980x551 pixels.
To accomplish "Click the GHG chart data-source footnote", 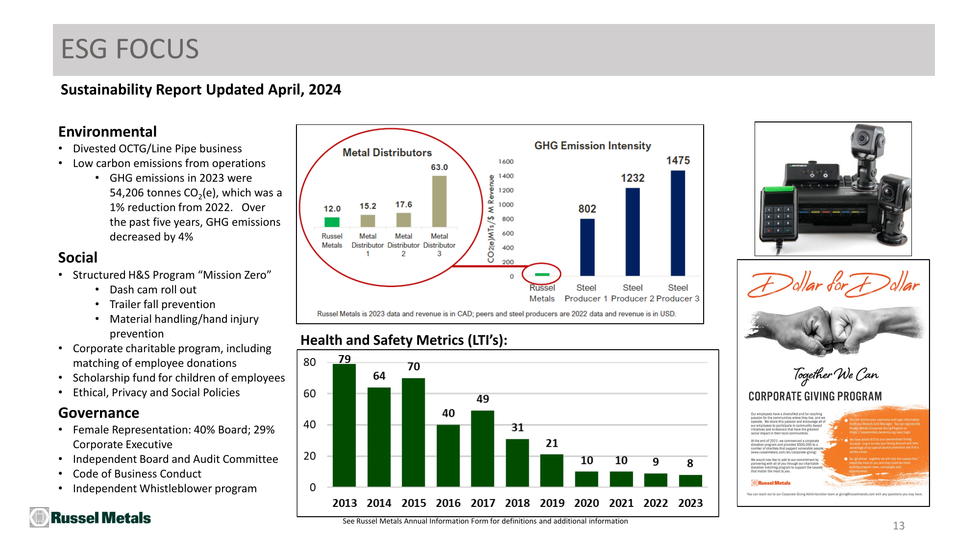I will tap(496, 314).
